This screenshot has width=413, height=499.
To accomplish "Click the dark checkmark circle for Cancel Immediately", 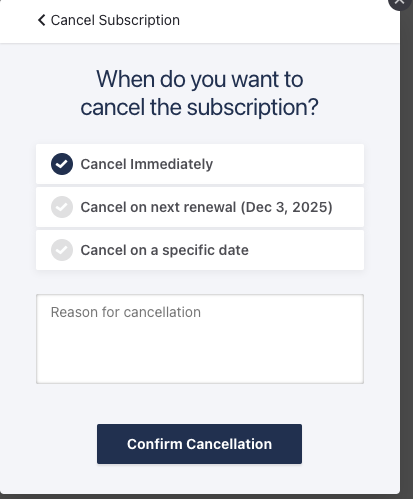I will pyautogui.click(x=62, y=164).
